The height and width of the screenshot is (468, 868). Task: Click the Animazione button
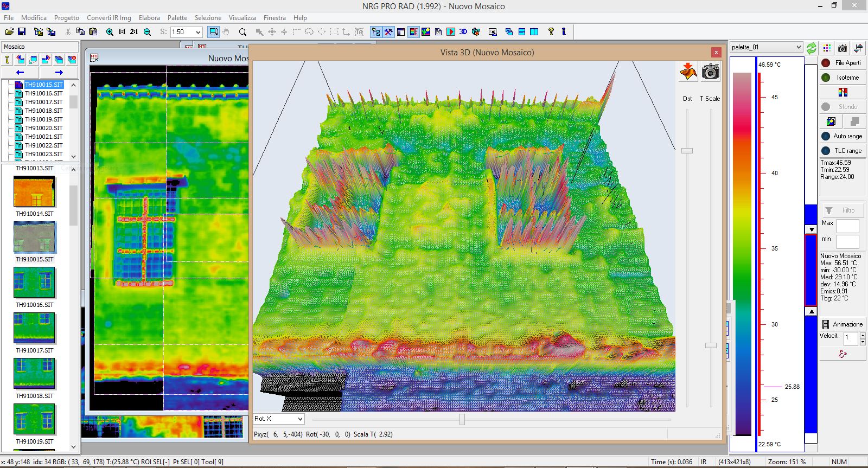point(843,324)
